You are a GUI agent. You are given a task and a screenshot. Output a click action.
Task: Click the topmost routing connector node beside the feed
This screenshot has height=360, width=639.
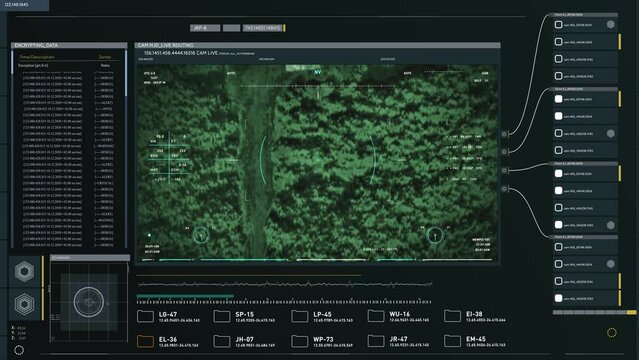tap(505, 134)
